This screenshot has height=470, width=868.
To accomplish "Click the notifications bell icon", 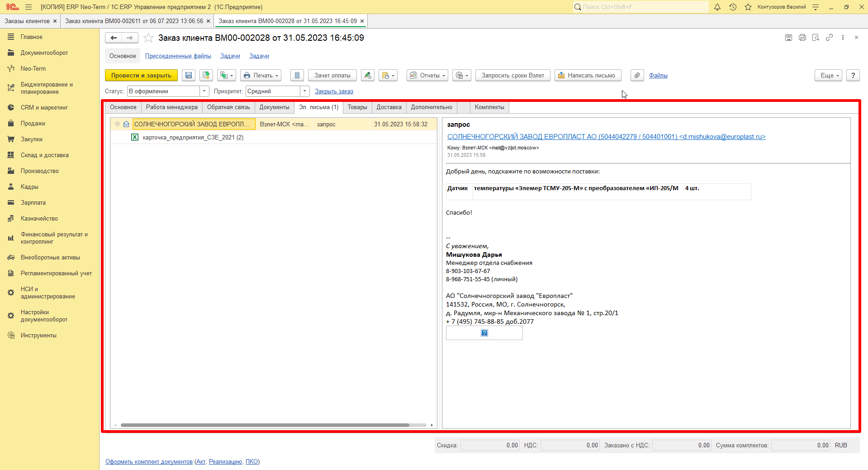I will [717, 7].
